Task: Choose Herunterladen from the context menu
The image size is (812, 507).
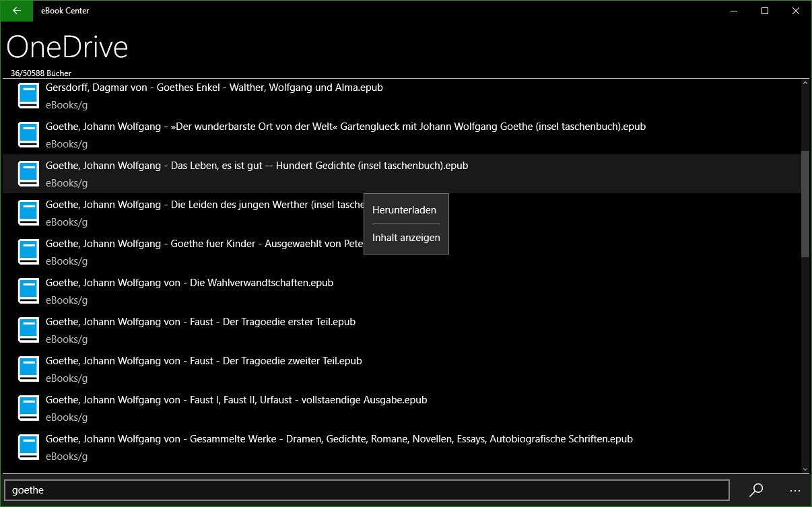Action: (x=406, y=210)
